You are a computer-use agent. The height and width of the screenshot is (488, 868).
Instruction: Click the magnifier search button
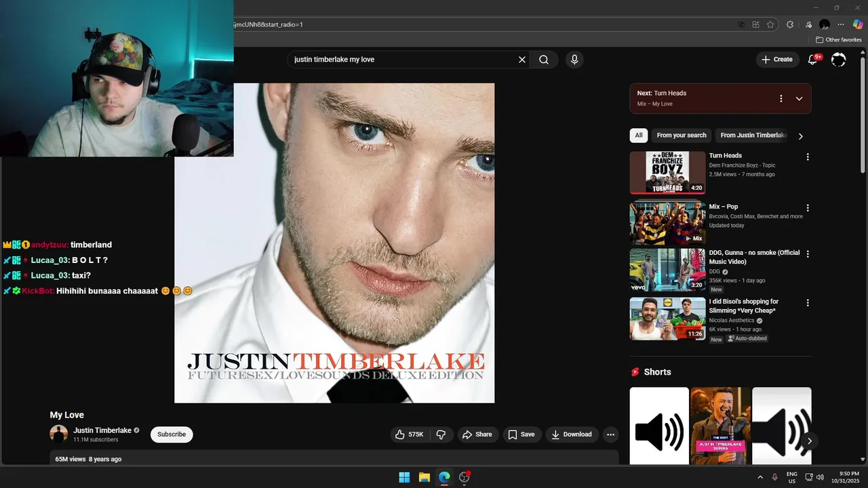pyautogui.click(x=544, y=60)
